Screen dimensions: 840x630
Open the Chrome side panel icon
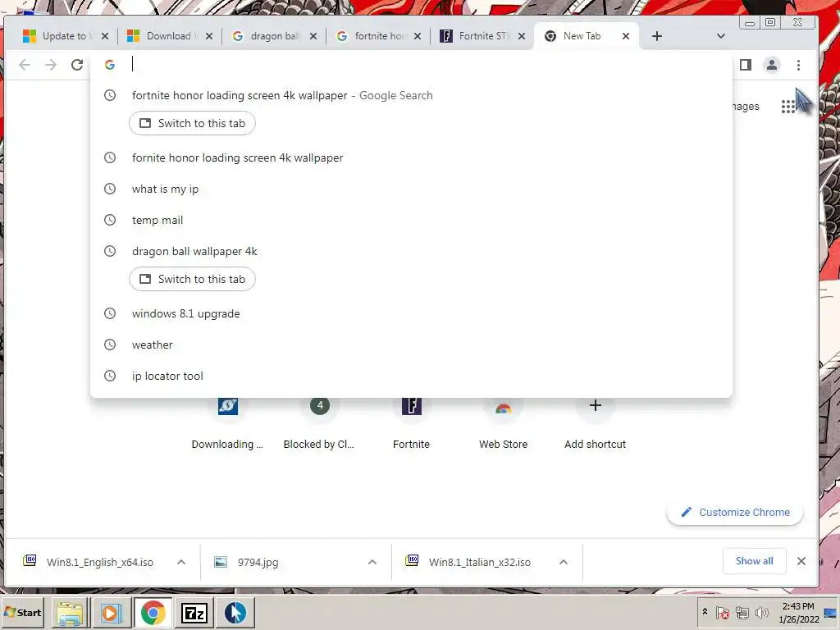pyautogui.click(x=746, y=65)
